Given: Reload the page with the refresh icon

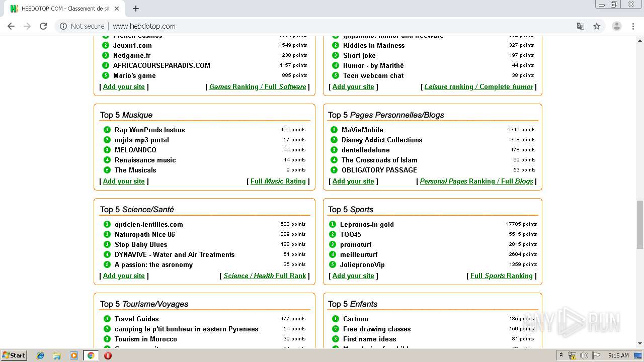Looking at the screenshot, I should (x=43, y=26).
